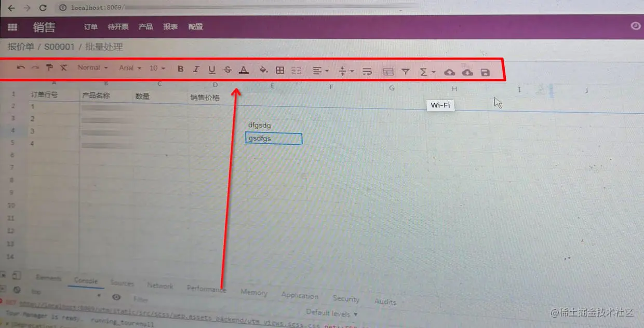Viewport: 644px width, 328px height.
Task: Click the clear console icon
Action: point(17,290)
